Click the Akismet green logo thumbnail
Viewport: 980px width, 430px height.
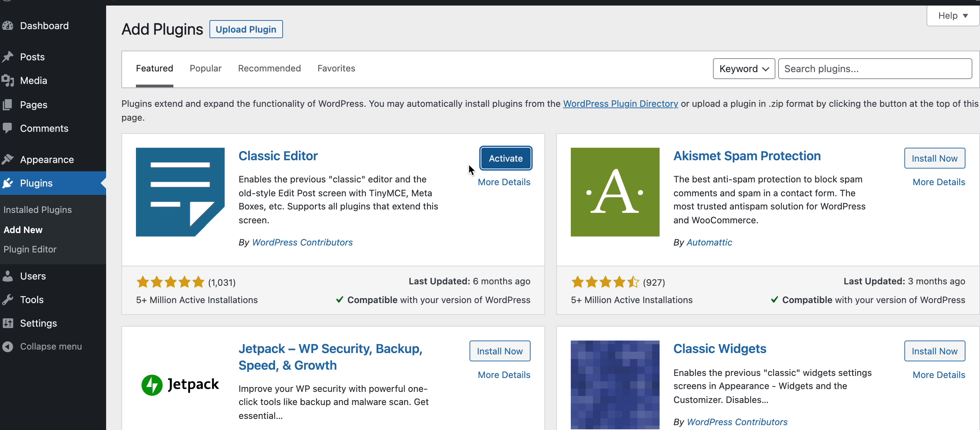click(615, 192)
